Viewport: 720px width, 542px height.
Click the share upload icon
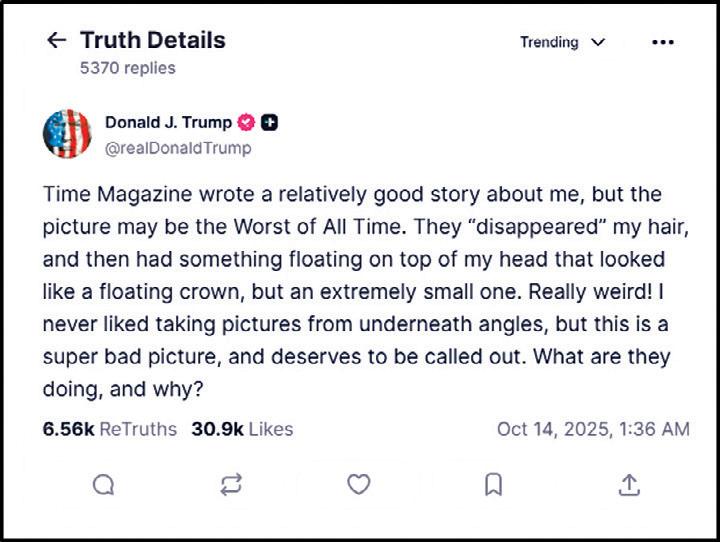coord(628,485)
